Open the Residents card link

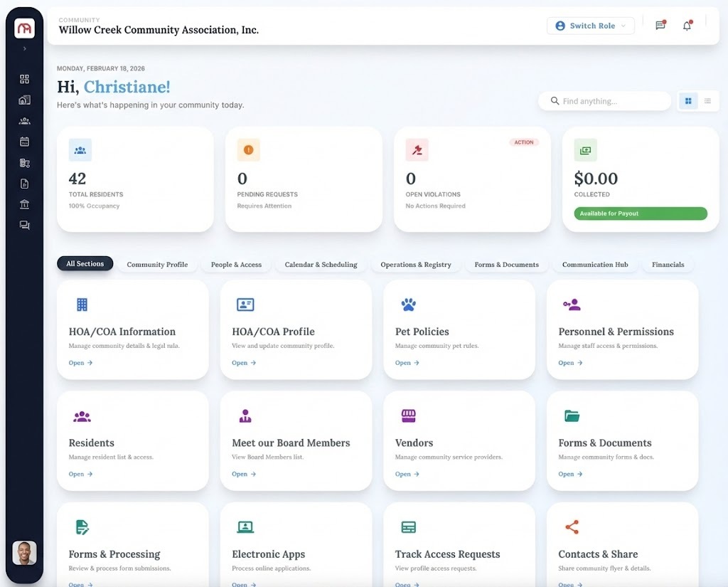80,474
